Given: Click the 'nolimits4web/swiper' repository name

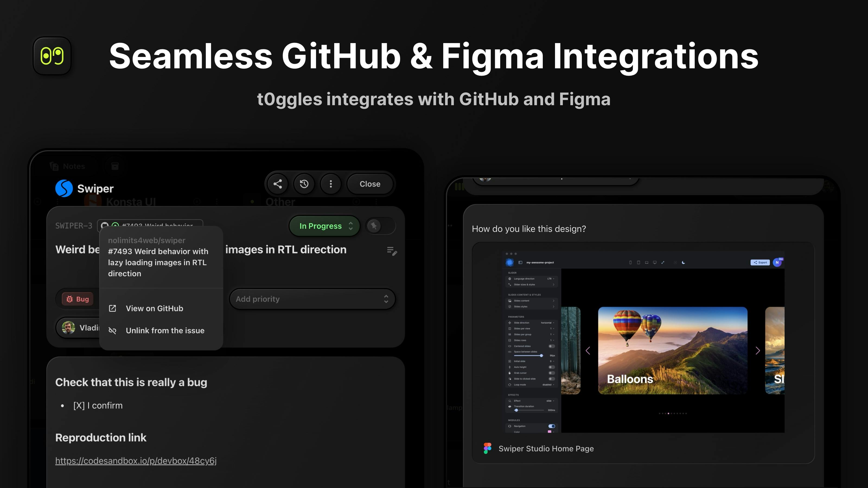Looking at the screenshot, I should tap(146, 240).
